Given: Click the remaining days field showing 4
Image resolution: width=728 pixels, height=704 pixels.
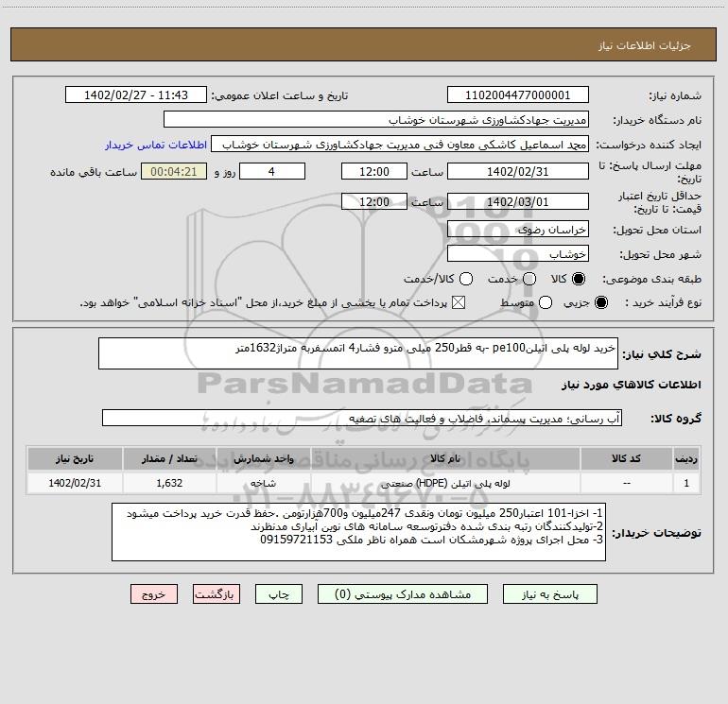Looking at the screenshot, I should point(272,171).
